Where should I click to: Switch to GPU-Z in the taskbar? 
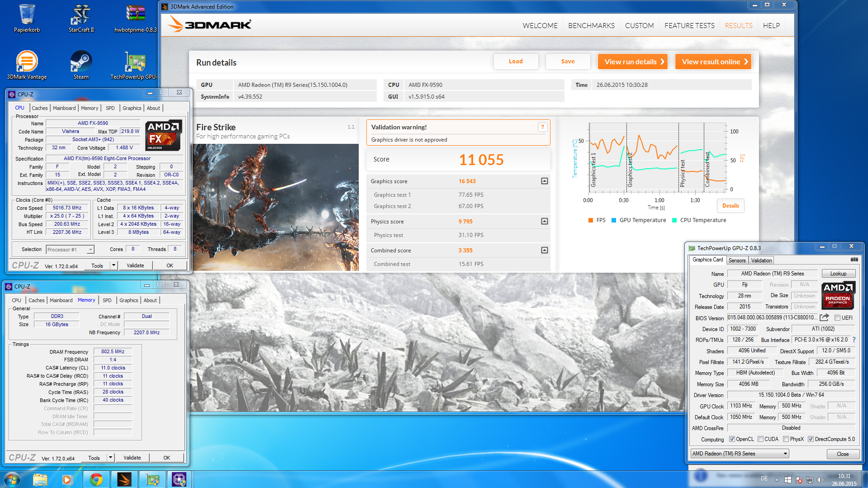(152, 479)
